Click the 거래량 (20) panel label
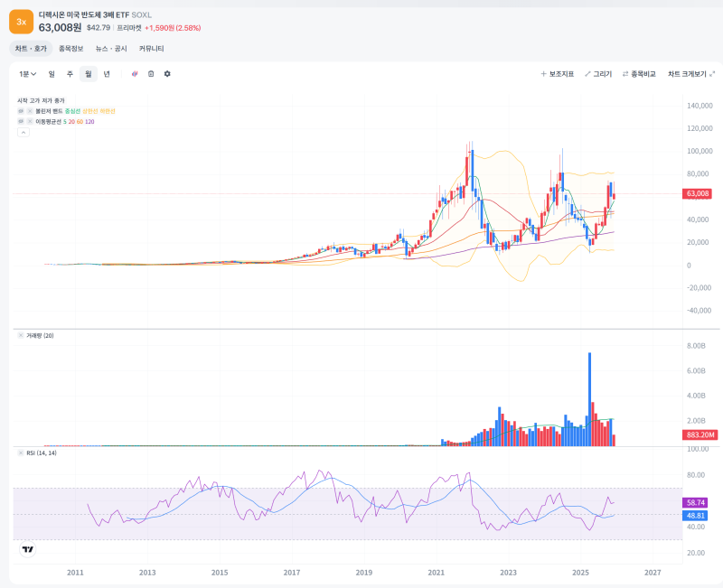The height and width of the screenshot is (588, 723). click(x=40, y=335)
